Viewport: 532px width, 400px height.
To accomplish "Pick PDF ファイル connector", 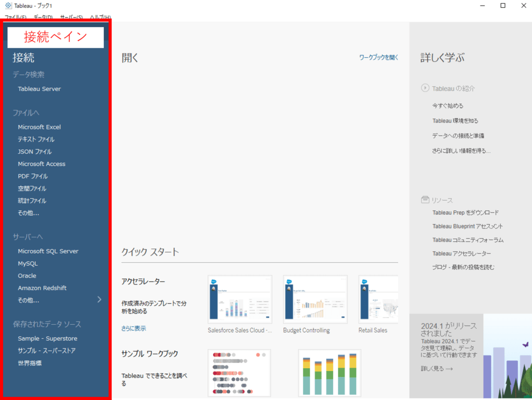I will click(x=33, y=176).
